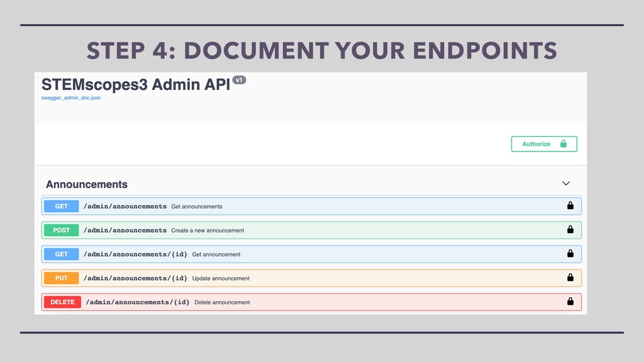
Task: Click the POST method badge
Action: tap(61, 230)
